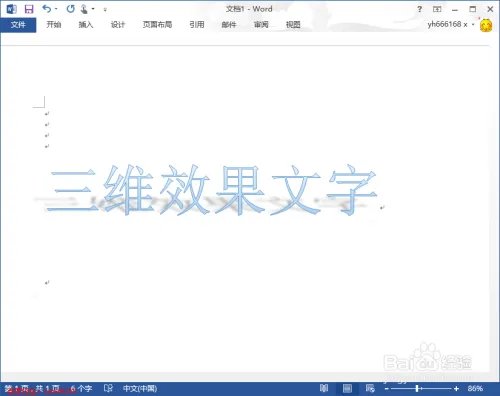Viewport: 500px width, 396px height.
Task: Zoom in with the plus button
Action: 456,389
